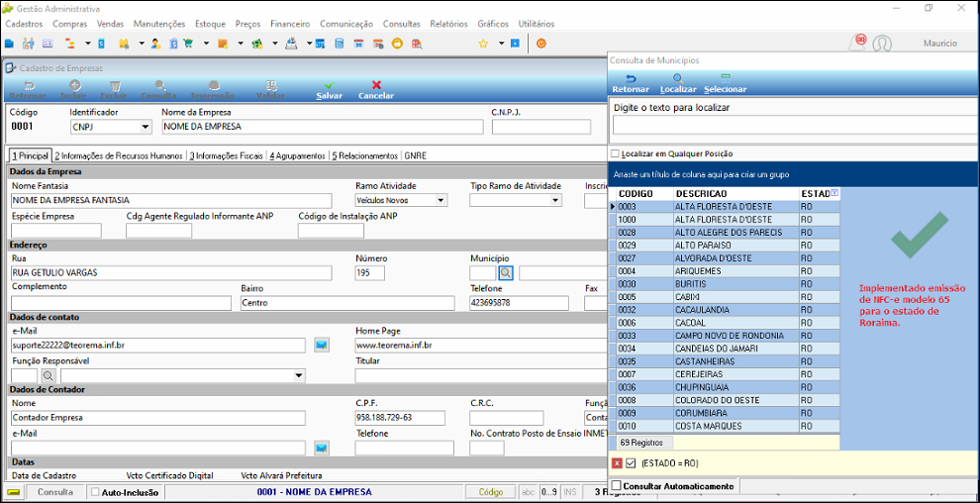Open the Ramo Atividade dropdown

coord(441,201)
